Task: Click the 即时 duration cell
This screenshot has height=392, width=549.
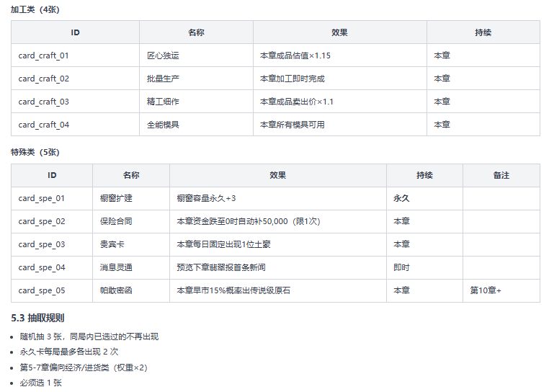Action: (x=424, y=267)
